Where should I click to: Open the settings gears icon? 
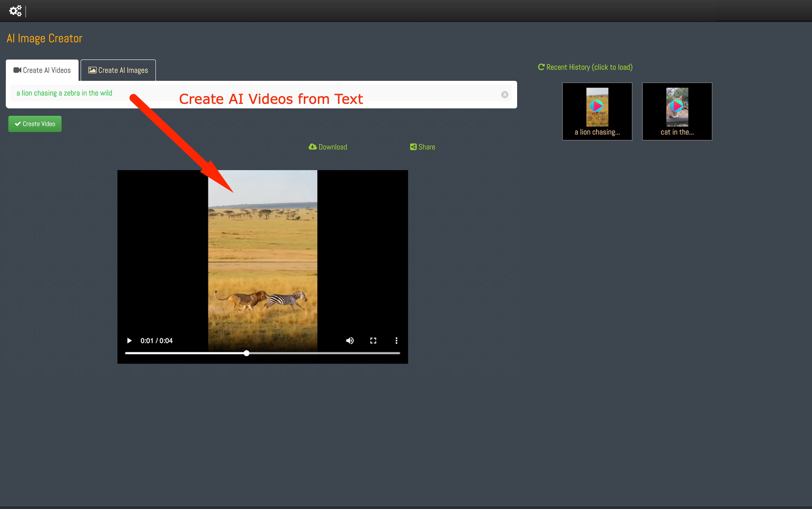click(x=15, y=11)
